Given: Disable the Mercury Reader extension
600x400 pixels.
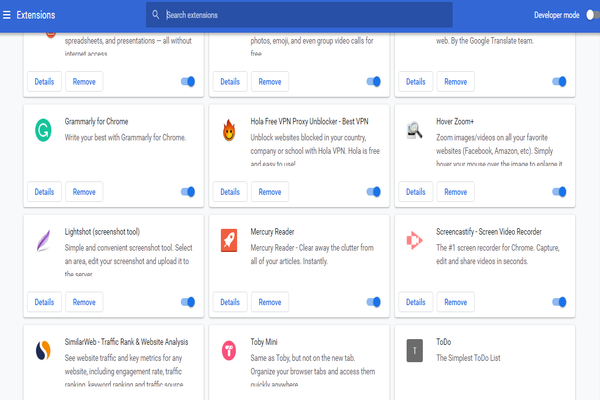Looking at the screenshot, I should point(373,302).
